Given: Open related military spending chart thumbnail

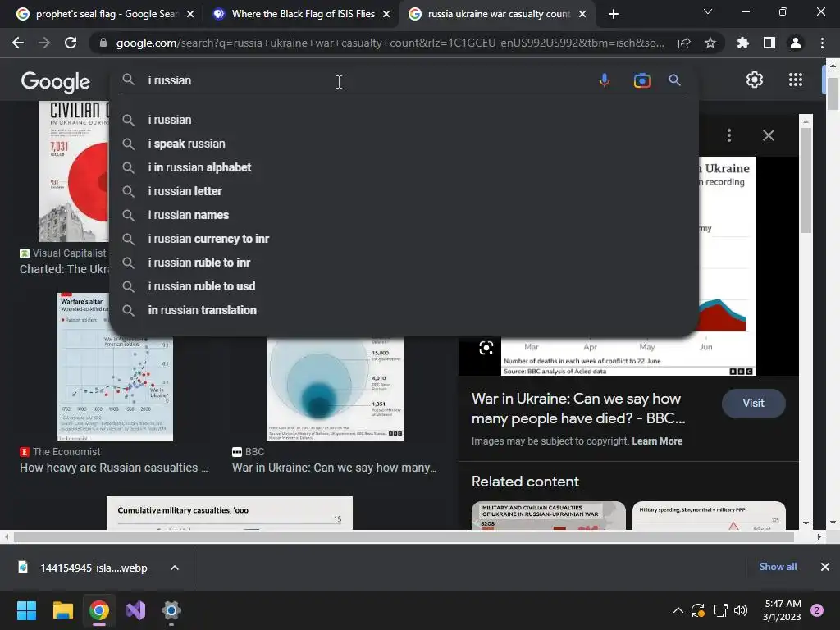Looking at the screenshot, I should click(710, 516).
